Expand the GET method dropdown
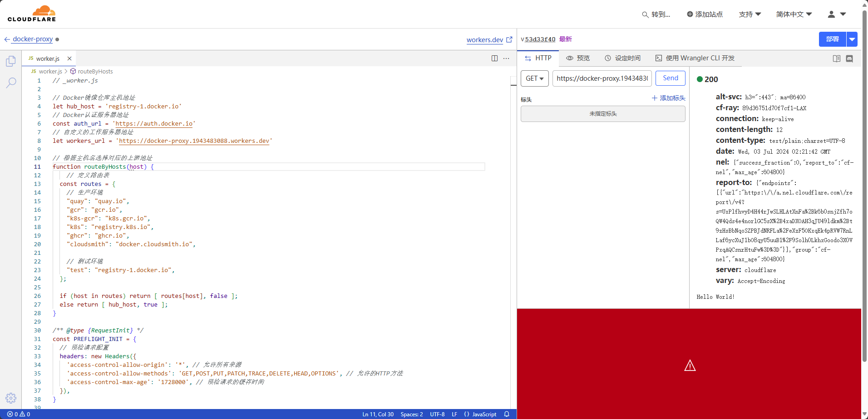868x419 pixels. coord(534,78)
